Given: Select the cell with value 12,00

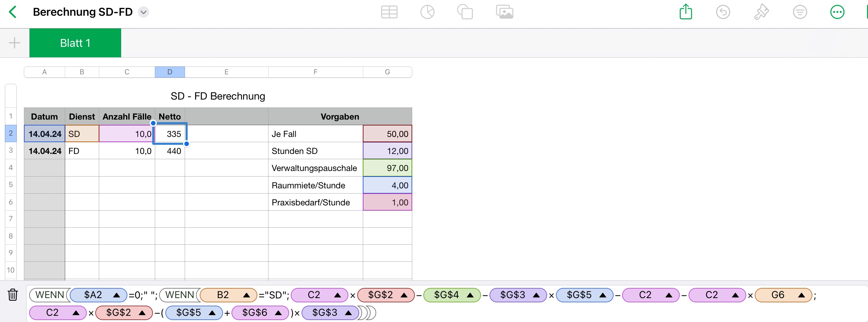Looking at the screenshot, I should [387, 151].
